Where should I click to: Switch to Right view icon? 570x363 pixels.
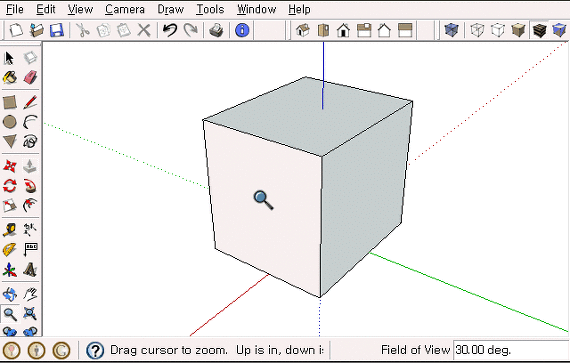click(x=364, y=30)
